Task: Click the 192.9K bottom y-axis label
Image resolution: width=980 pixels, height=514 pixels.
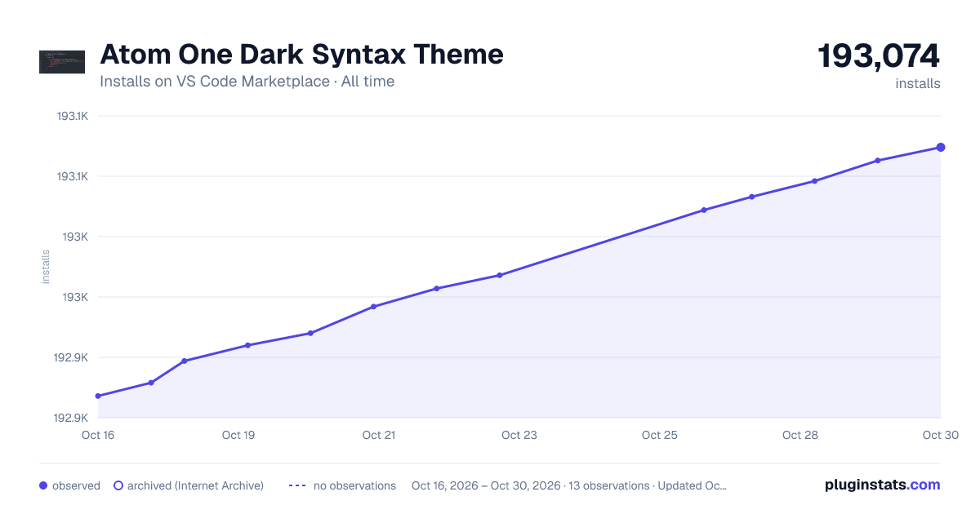Action: 72,418
